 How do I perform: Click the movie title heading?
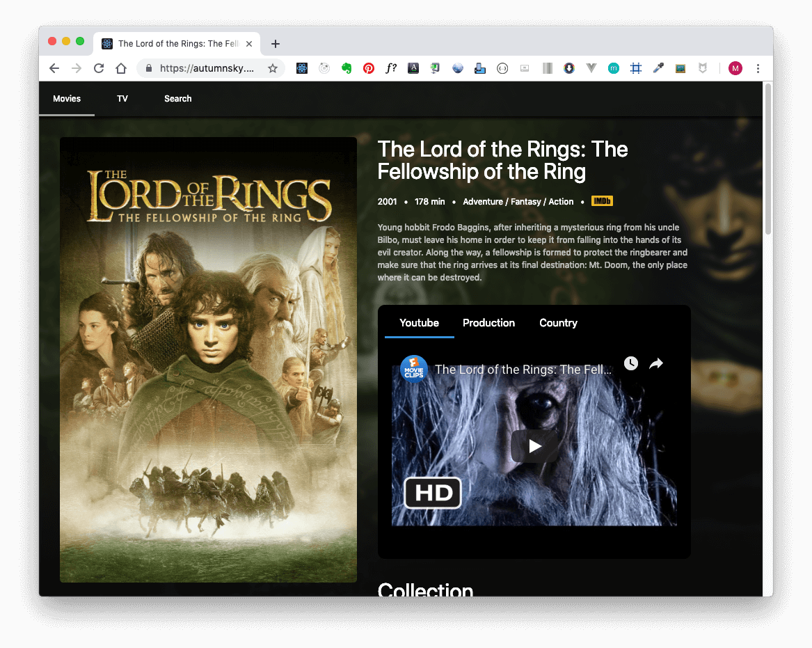click(x=502, y=160)
